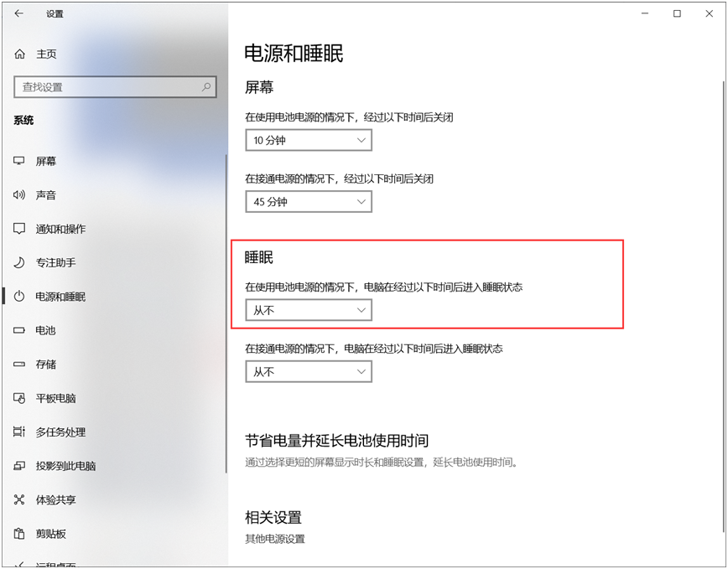Click the 体验共享 share icon
This screenshot has width=728, height=569.
pyautogui.click(x=19, y=499)
